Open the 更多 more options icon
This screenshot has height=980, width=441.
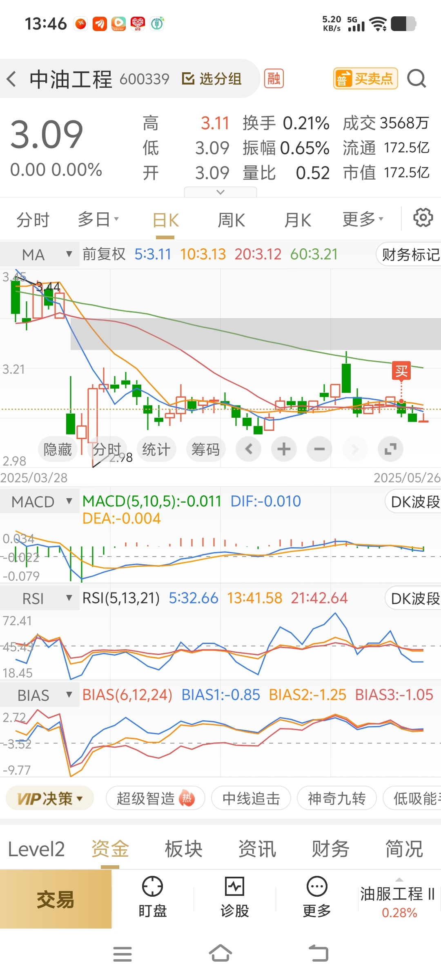(317, 898)
